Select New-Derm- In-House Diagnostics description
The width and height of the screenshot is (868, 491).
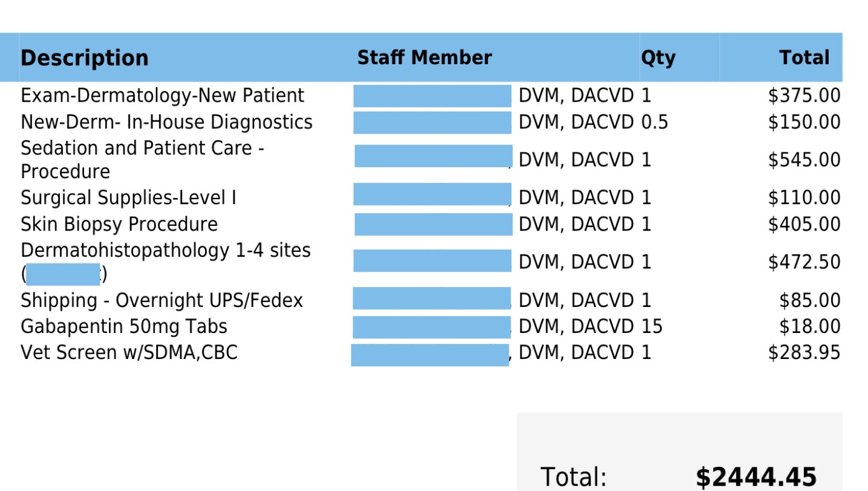(166, 122)
